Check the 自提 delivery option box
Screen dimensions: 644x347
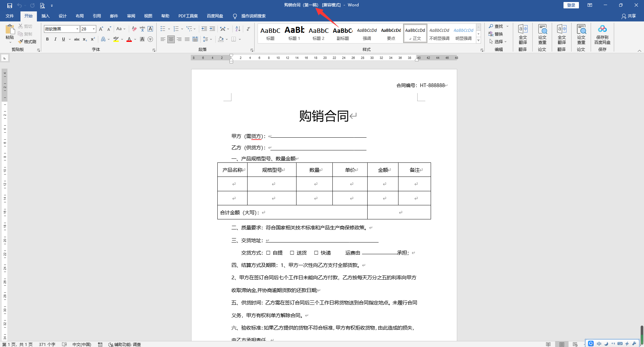click(x=268, y=253)
